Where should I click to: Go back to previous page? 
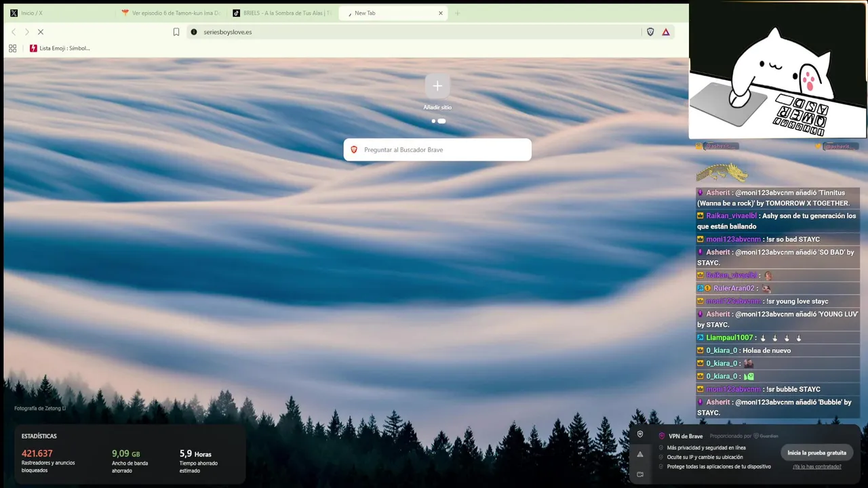[x=14, y=32]
